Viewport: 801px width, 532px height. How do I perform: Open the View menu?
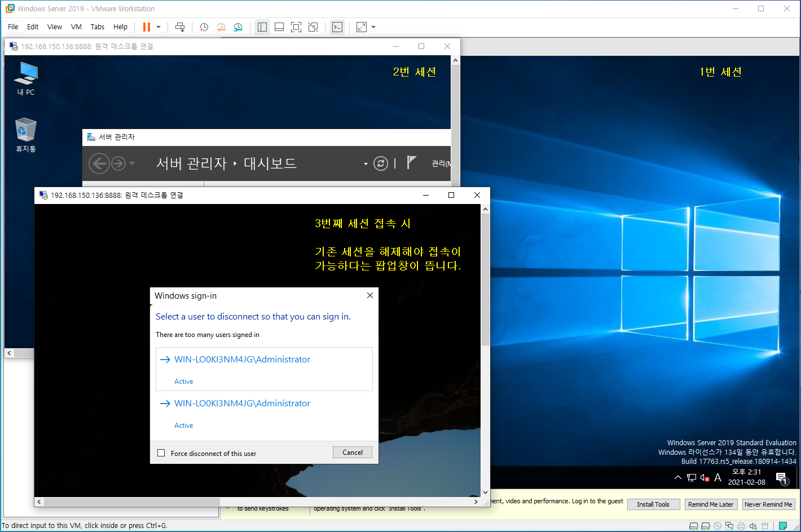click(x=55, y=26)
